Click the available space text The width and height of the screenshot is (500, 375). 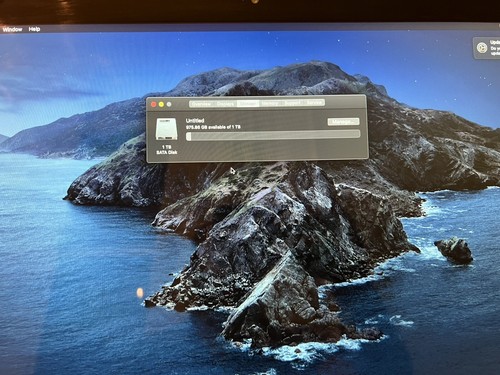click(x=213, y=127)
